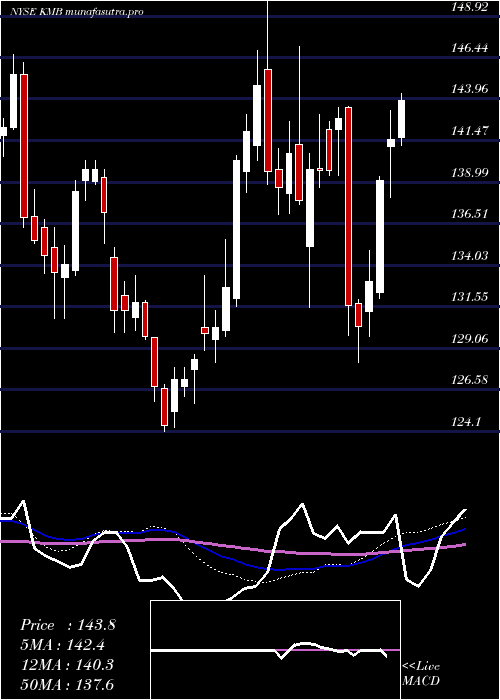Click the <<Live MACD label

[421, 674]
